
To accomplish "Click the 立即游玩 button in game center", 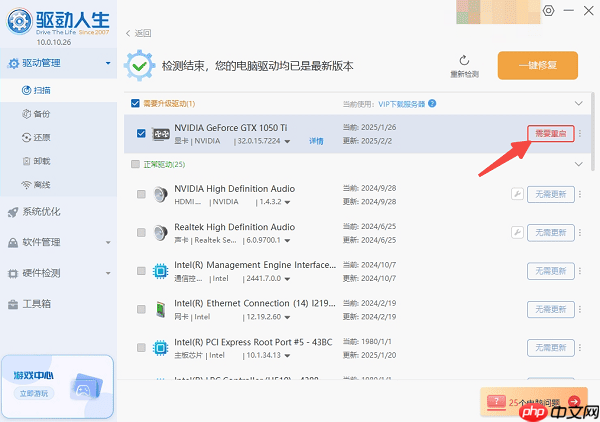I will (x=34, y=393).
